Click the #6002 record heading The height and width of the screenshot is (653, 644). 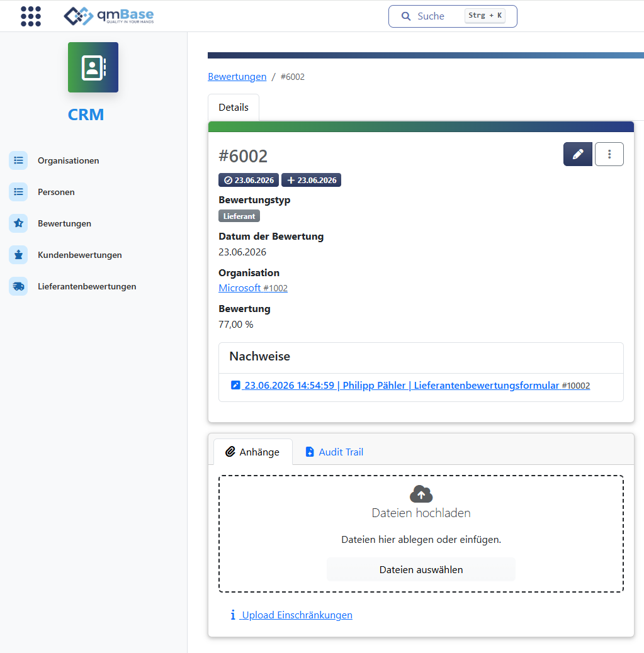[243, 156]
